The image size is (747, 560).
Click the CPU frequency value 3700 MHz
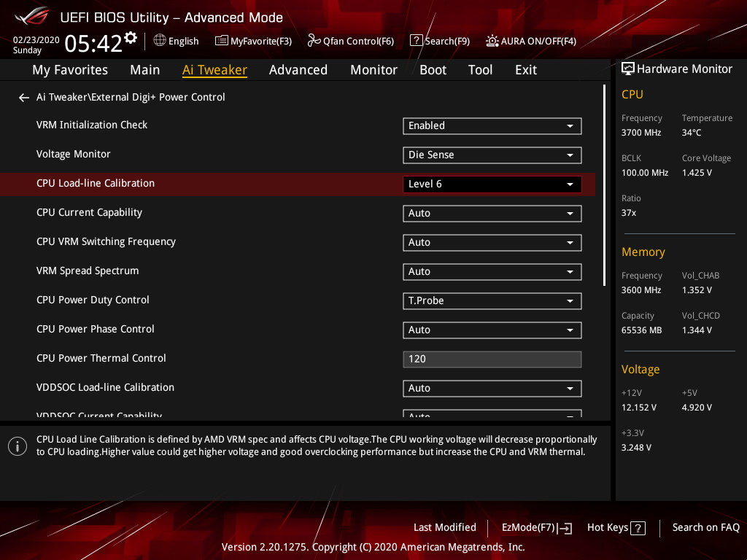pyautogui.click(x=641, y=133)
